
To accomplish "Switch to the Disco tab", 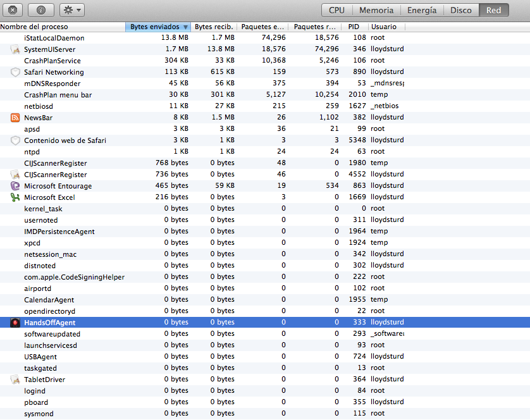I will tap(460, 10).
